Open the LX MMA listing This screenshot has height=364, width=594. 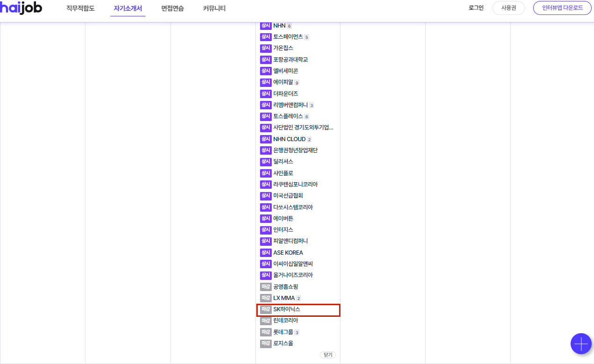(x=284, y=298)
